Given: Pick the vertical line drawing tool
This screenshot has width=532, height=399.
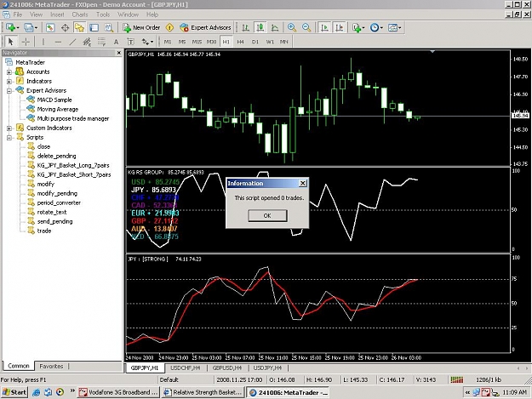Looking at the screenshot, I should pos(43,42).
